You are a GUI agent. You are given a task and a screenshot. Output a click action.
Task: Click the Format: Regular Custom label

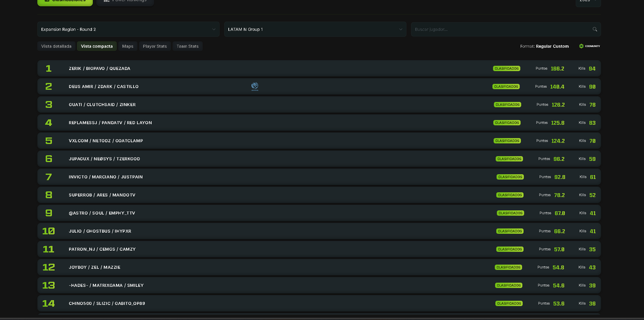pyautogui.click(x=544, y=46)
